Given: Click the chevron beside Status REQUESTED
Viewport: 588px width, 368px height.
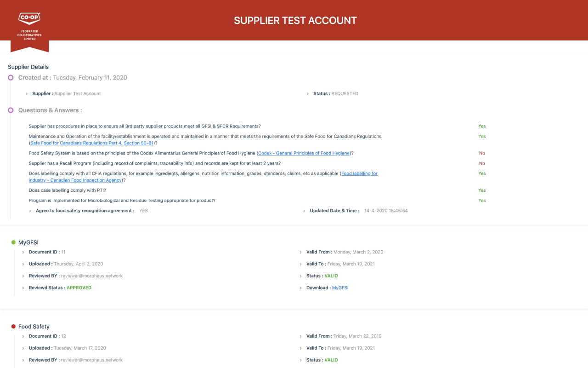Looking at the screenshot, I should [x=308, y=94].
